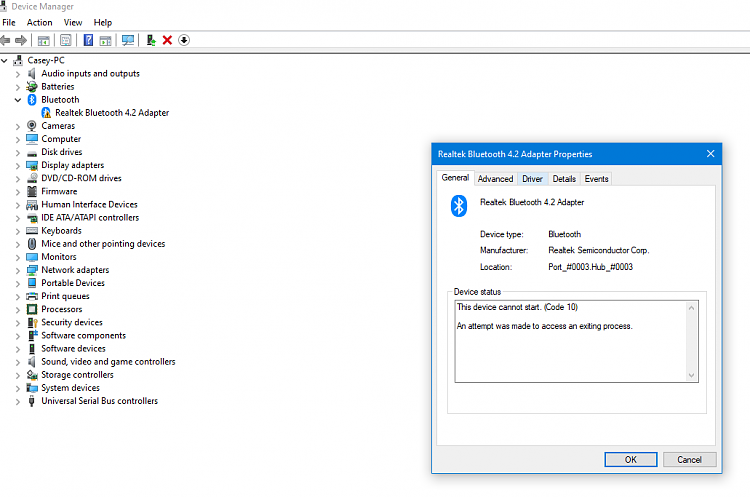Click Device status scrollbar down arrow
This screenshot has height=497, width=750.
(x=691, y=376)
